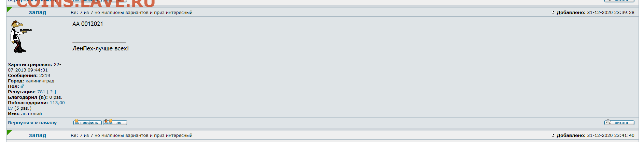644x142 pixels.
Task: Open the reputation help question mark
Action: click(x=52, y=92)
